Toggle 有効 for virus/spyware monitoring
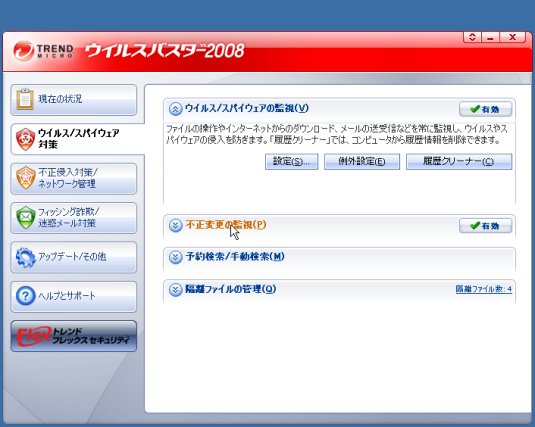The width and height of the screenshot is (535, 427). tap(486, 109)
